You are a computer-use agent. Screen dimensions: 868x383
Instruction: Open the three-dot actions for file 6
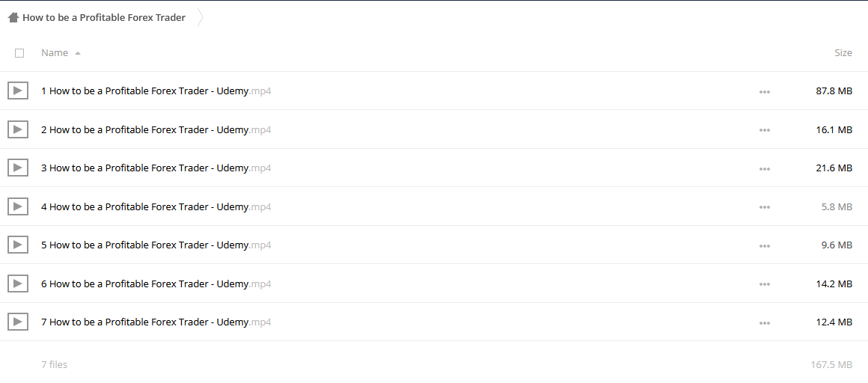pos(765,284)
